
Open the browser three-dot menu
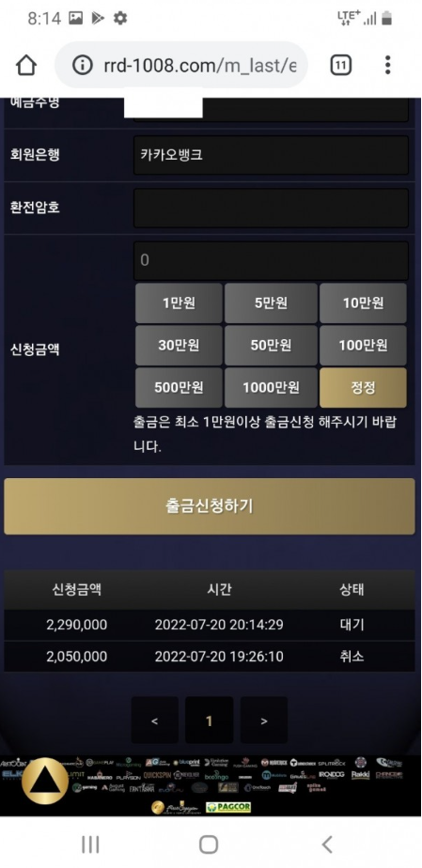click(387, 66)
